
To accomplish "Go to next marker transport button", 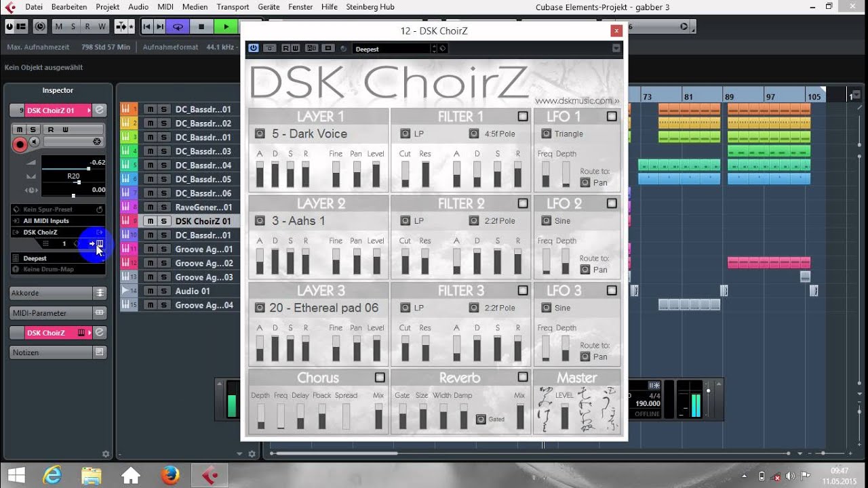I will tap(160, 26).
